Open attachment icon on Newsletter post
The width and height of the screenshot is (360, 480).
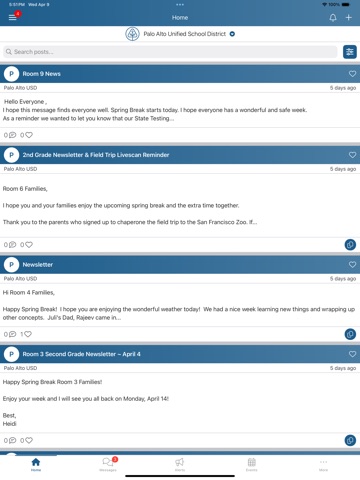pyautogui.click(x=350, y=334)
